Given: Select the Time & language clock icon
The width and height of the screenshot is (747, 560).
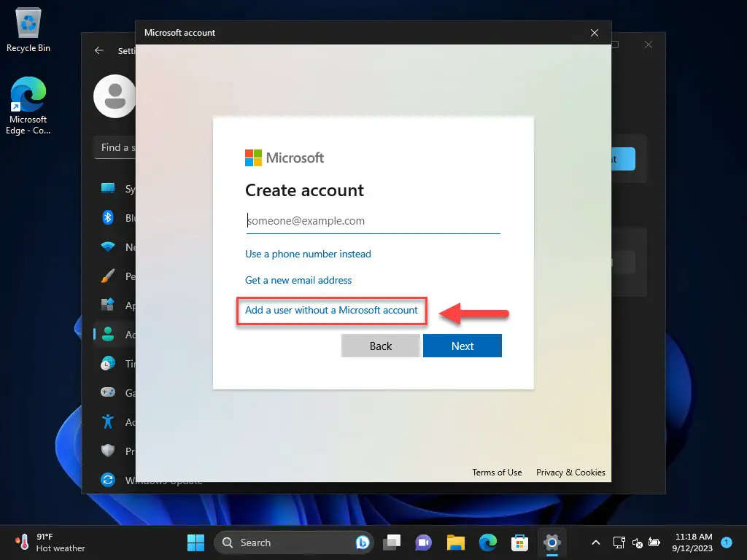Looking at the screenshot, I should 108,363.
